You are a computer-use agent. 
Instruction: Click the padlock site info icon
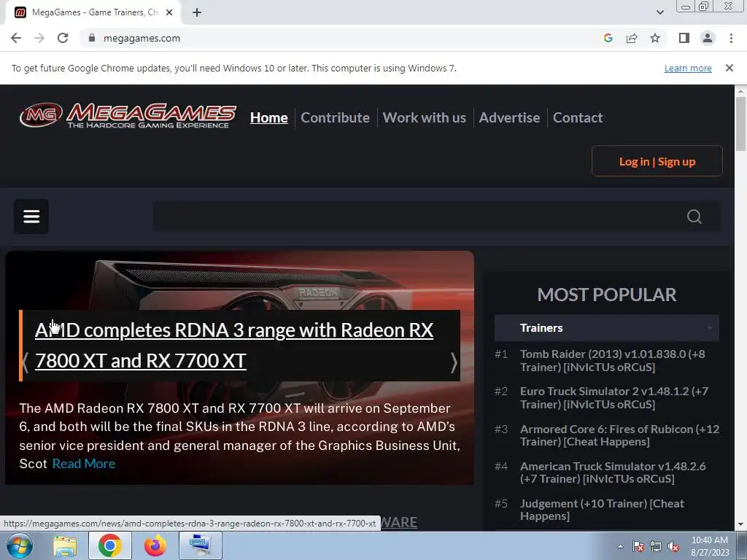click(92, 38)
